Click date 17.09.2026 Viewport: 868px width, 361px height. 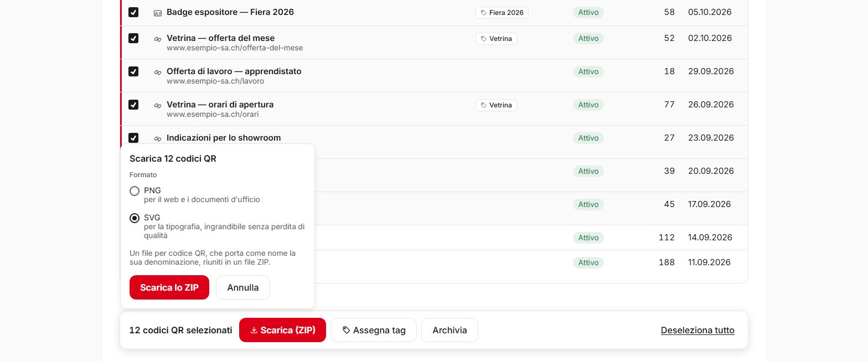(709, 204)
